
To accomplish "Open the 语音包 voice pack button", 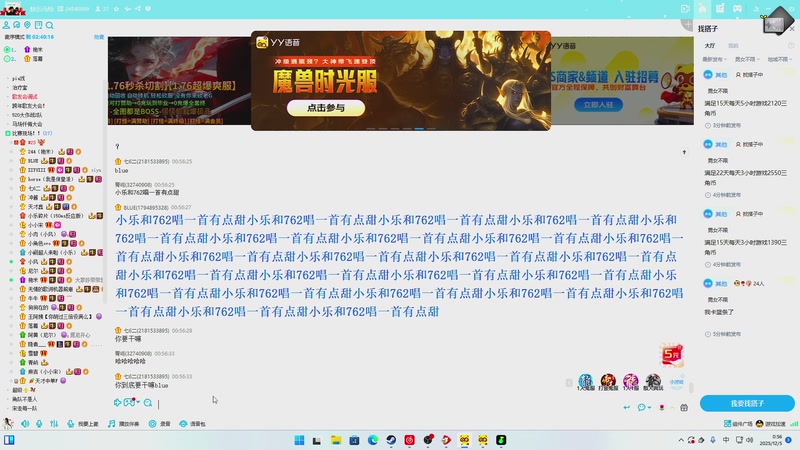I will pos(193,423).
